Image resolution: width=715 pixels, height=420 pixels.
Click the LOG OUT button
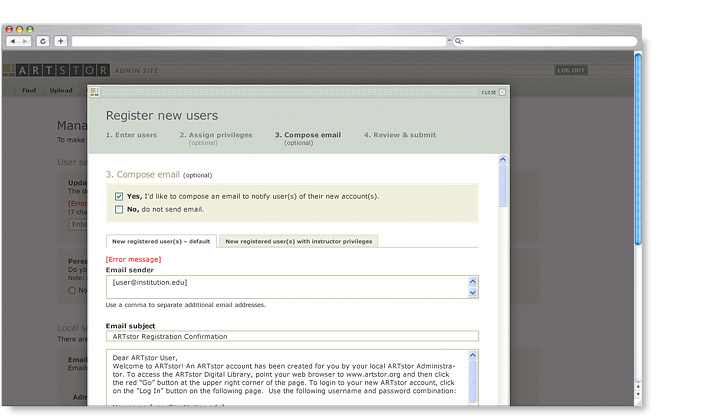[570, 70]
